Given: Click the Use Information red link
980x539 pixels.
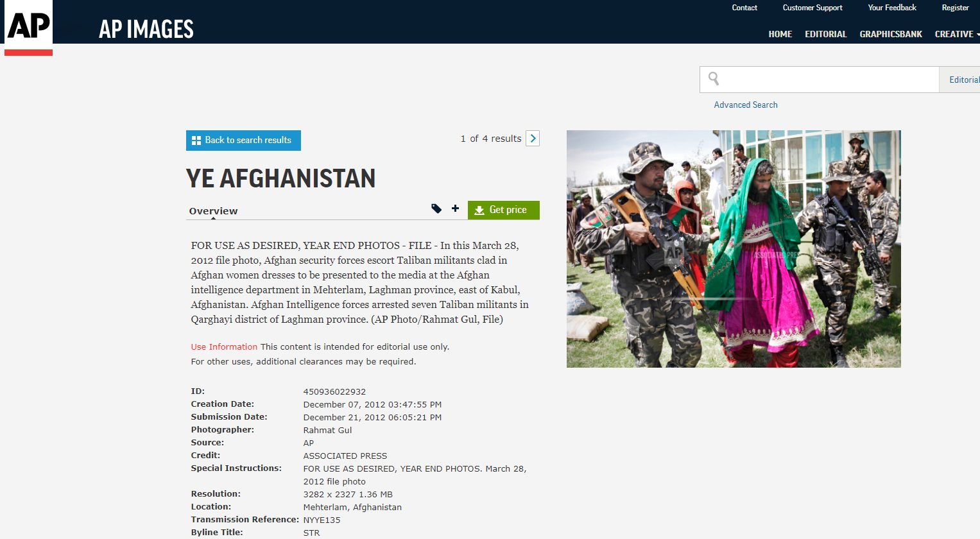Looking at the screenshot, I should click(x=224, y=346).
